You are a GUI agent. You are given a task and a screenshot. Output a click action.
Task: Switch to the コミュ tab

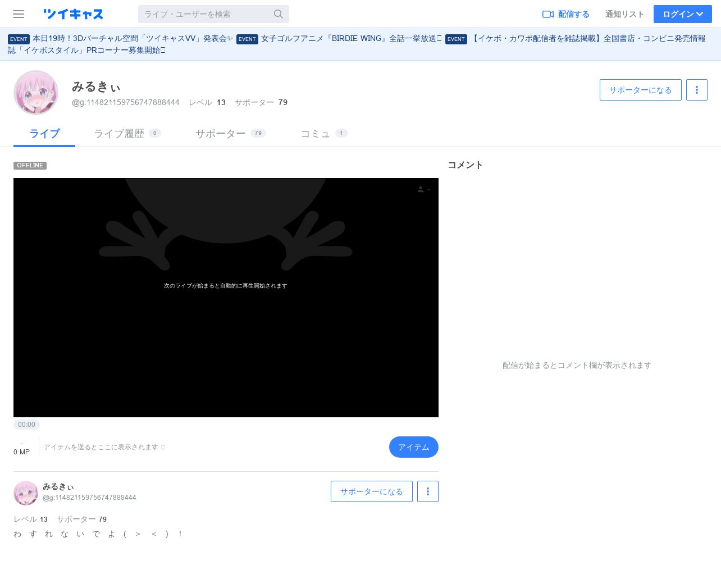coord(323,134)
